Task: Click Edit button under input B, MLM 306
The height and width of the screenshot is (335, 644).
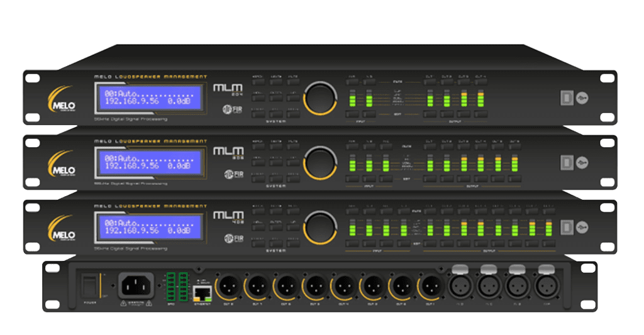Action: 369,178
